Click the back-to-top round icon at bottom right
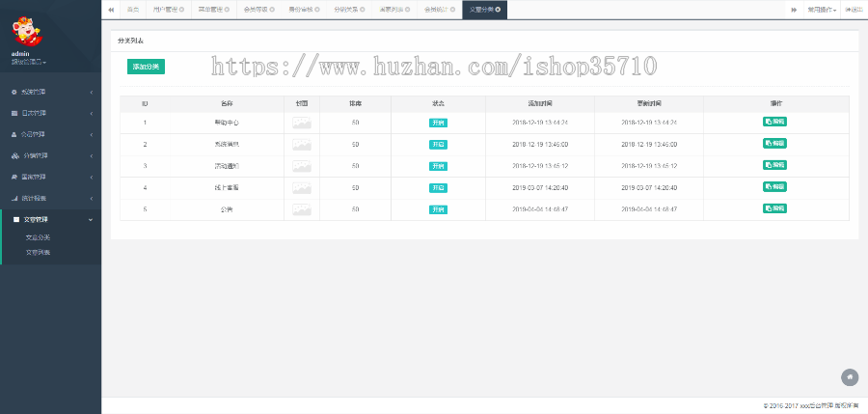Image resolution: width=868 pixels, height=414 pixels. coord(850,377)
